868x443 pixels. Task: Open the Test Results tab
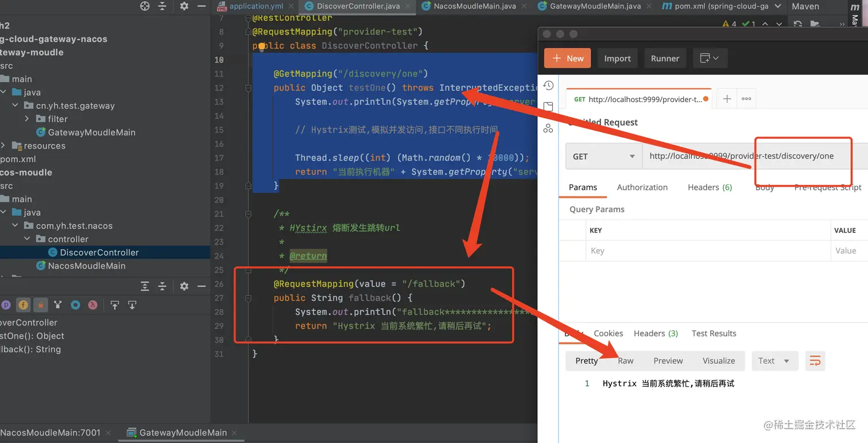pyautogui.click(x=714, y=333)
